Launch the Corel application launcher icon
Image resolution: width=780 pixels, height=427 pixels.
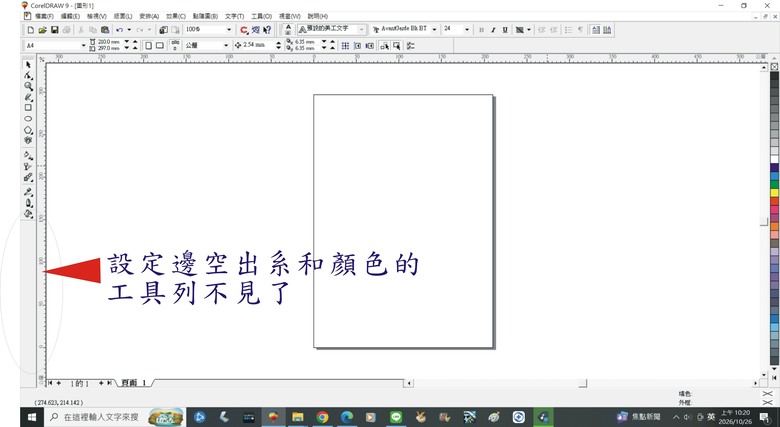tap(244, 30)
